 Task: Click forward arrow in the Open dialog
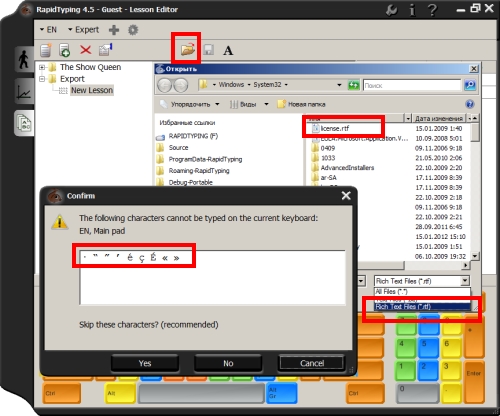pyautogui.click(x=180, y=86)
